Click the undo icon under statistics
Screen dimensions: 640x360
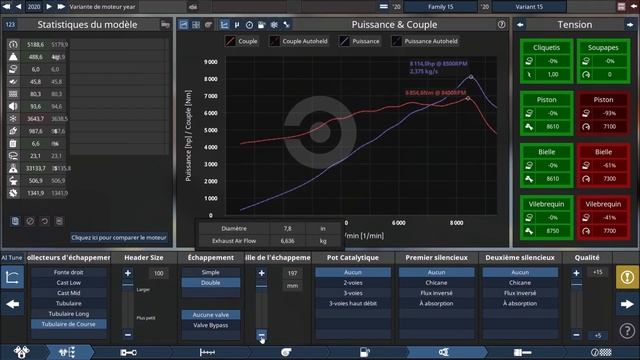point(44,221)
